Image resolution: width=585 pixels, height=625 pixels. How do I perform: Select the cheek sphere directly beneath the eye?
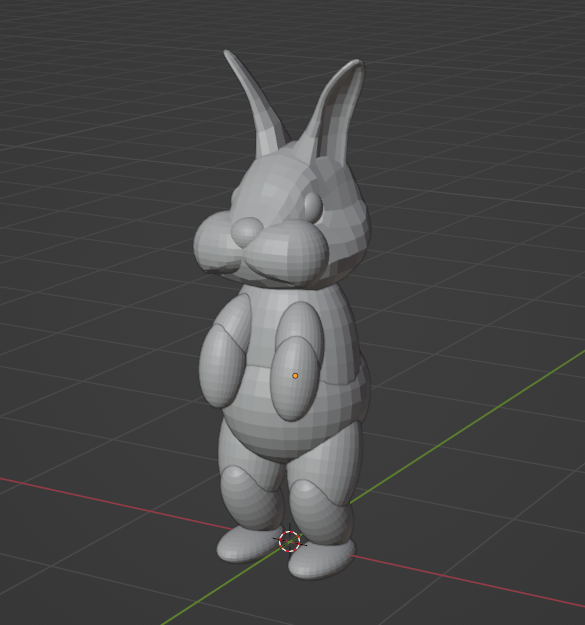[x=288, y=254]
